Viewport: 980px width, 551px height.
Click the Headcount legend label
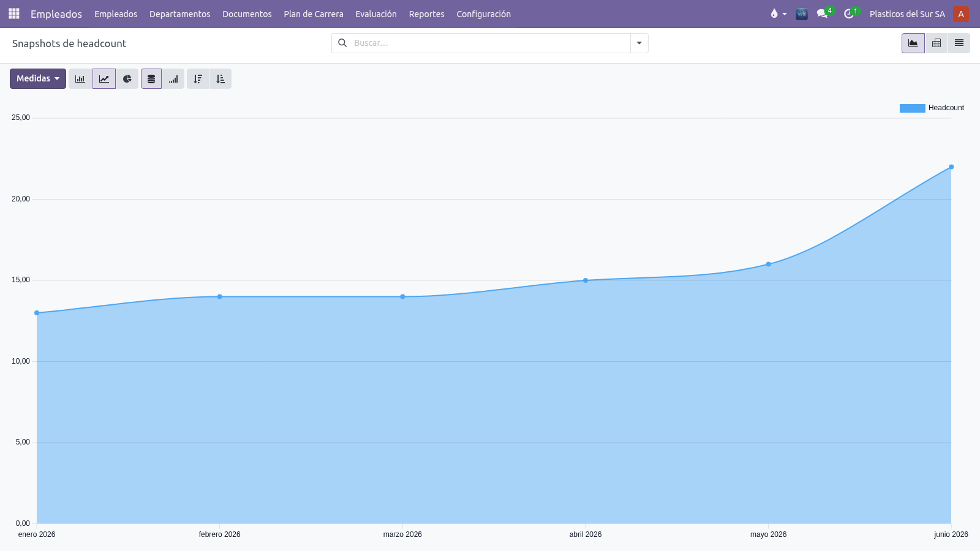[x=946, y=108]
